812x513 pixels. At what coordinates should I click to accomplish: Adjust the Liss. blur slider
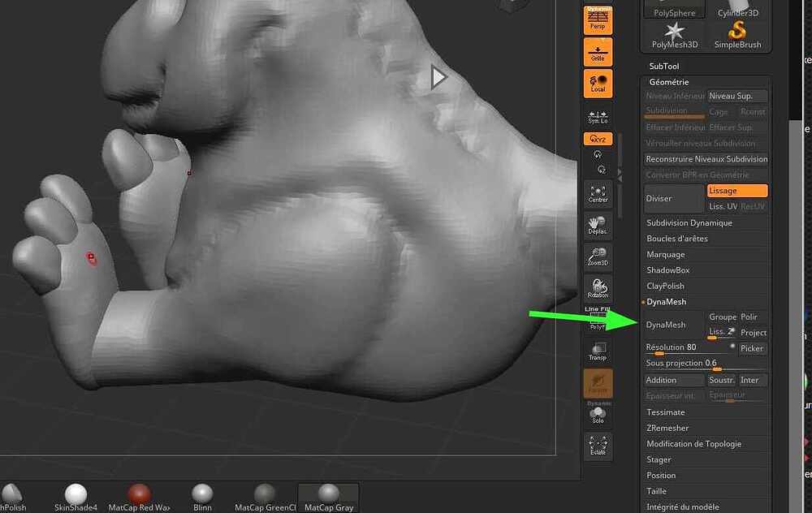pyautogui.click(x=723, y=332)
